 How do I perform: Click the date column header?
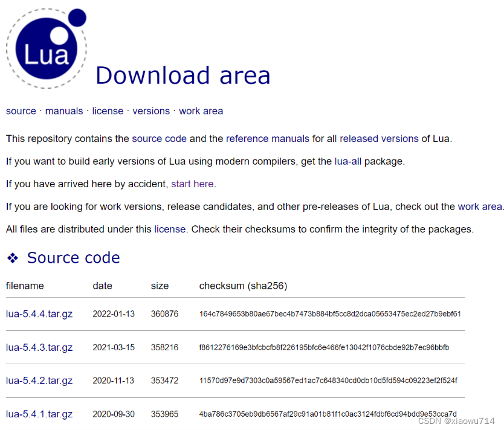(103, 286)
